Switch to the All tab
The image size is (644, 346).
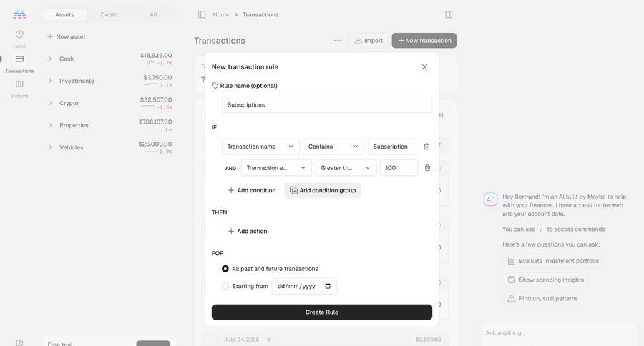pyautogui.click(x=153, y=14)
